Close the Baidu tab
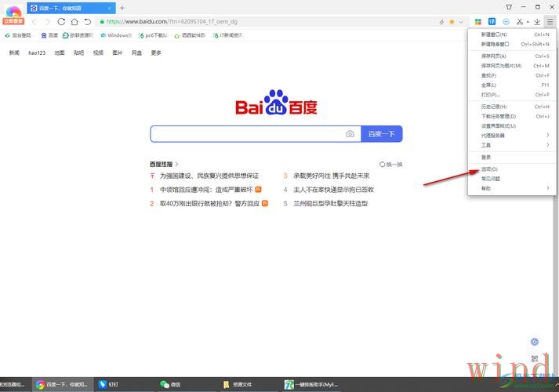The width and height of the screenshot is (559, 392). click(x=110, y=8)
